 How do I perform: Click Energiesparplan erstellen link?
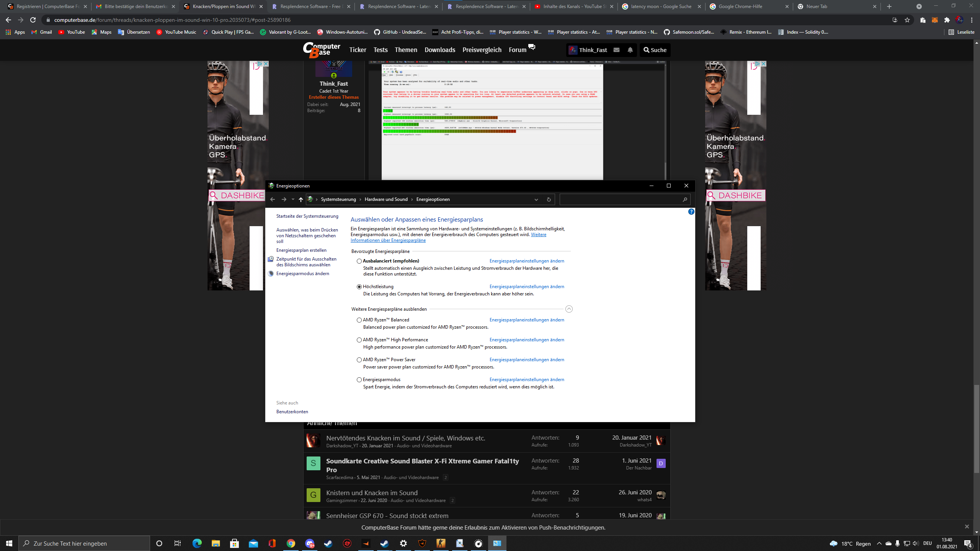coord(301,250)
